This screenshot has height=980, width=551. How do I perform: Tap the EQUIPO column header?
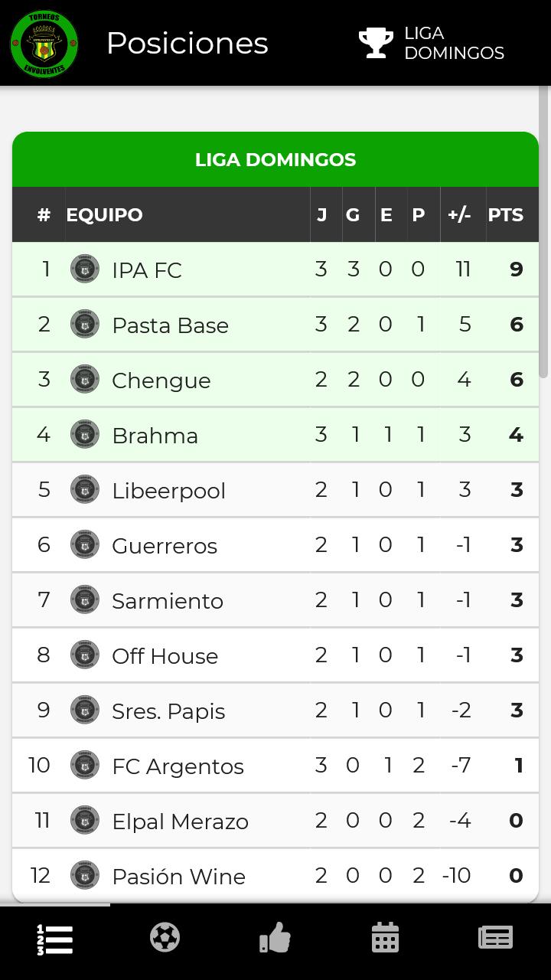pos(104,215)
